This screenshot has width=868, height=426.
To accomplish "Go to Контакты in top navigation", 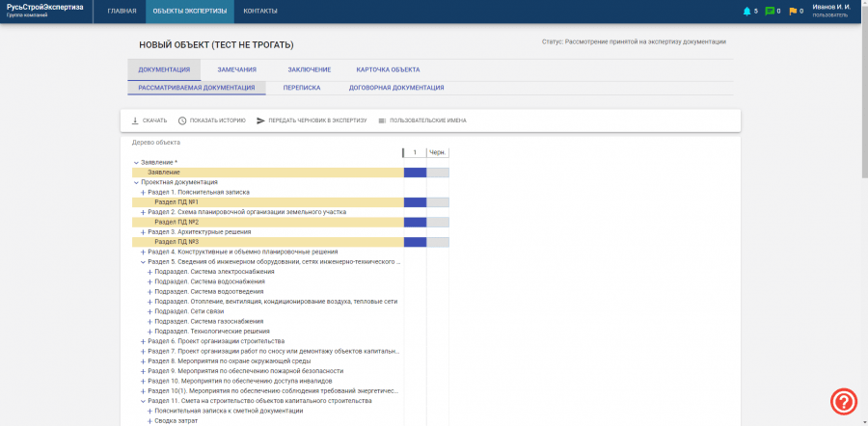I will click(260, 12).
